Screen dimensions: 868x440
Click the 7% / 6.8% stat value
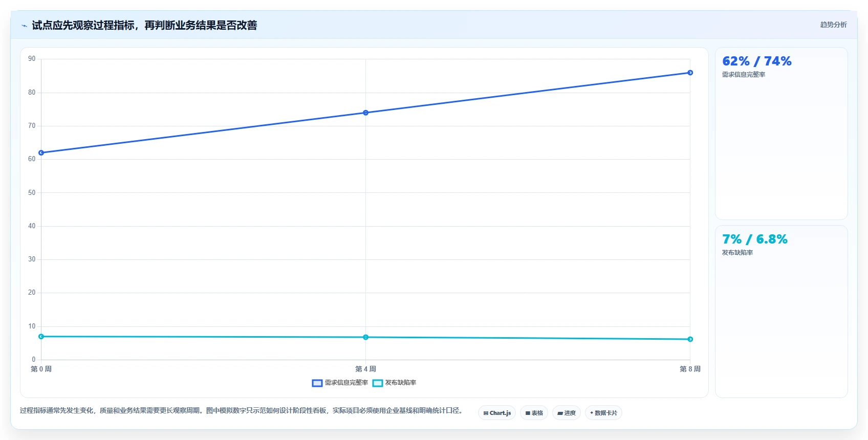coord(754,239)
